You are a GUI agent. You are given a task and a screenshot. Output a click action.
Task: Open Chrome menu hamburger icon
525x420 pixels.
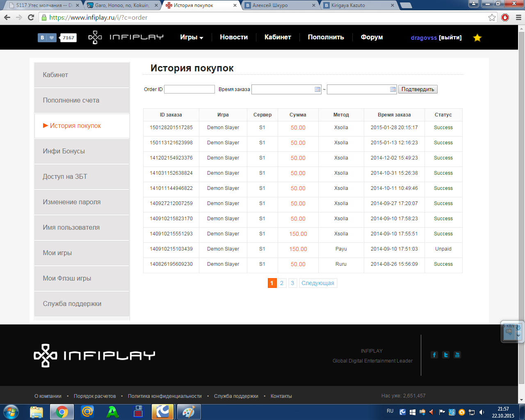(x=518, y=17)
